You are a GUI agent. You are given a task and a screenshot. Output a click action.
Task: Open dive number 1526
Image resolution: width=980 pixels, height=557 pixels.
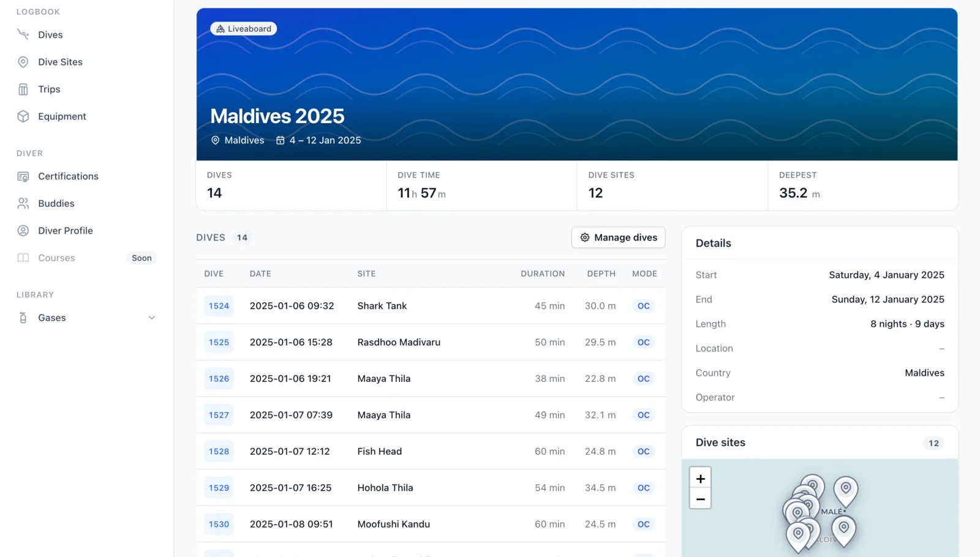(x=219, y=379)
